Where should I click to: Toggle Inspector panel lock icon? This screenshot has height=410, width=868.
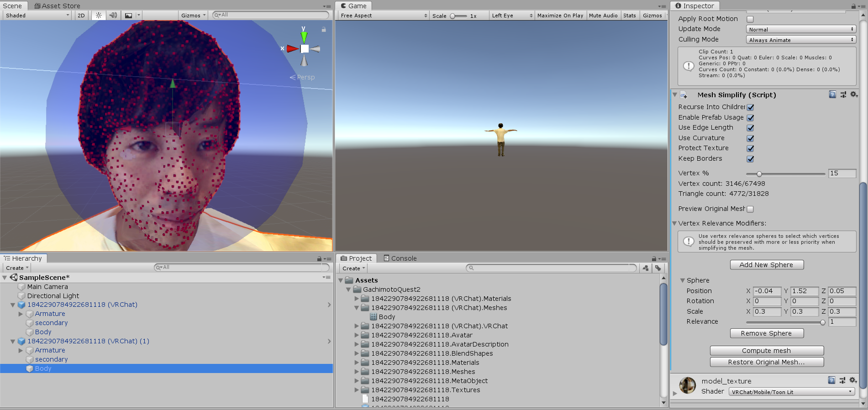(853, 6)
